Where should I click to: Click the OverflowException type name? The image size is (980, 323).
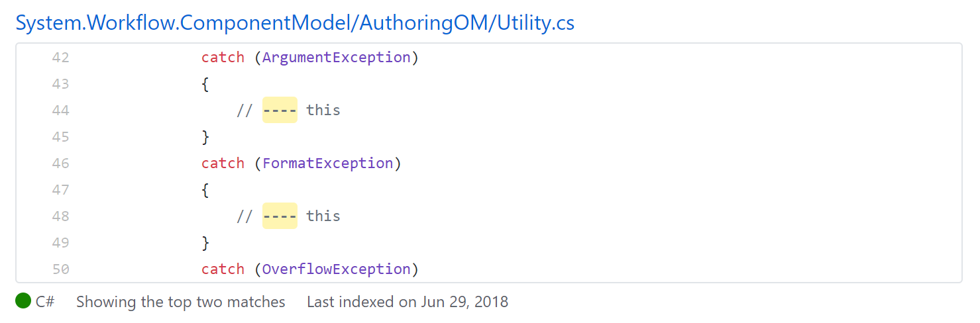[337, 269]
